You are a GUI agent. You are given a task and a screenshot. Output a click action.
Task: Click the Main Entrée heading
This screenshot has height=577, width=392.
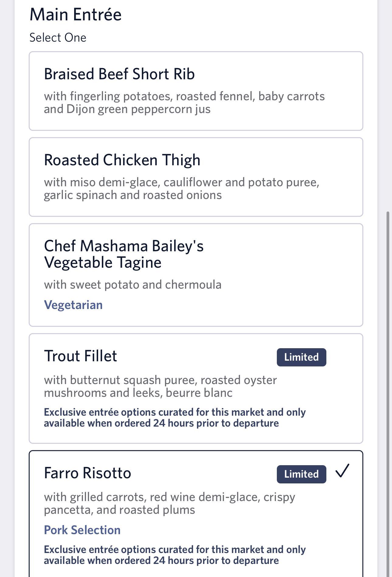pyautogui.click(x=75, y=15)
